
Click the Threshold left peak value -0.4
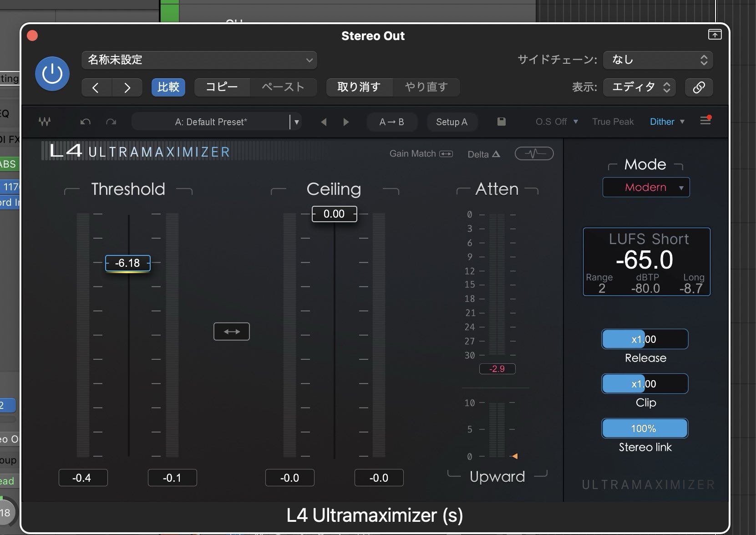(83, 478)
